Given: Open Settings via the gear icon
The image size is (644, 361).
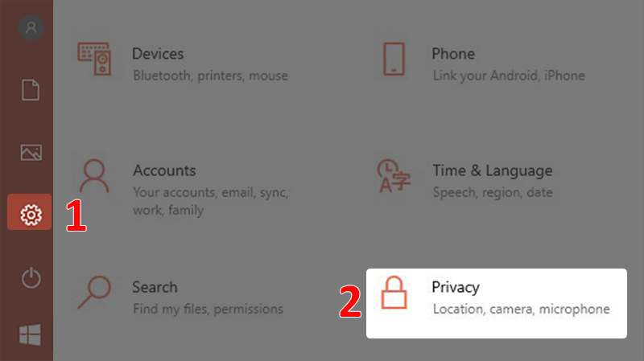Looking at the screenshot, I should [x=31, y=214].
